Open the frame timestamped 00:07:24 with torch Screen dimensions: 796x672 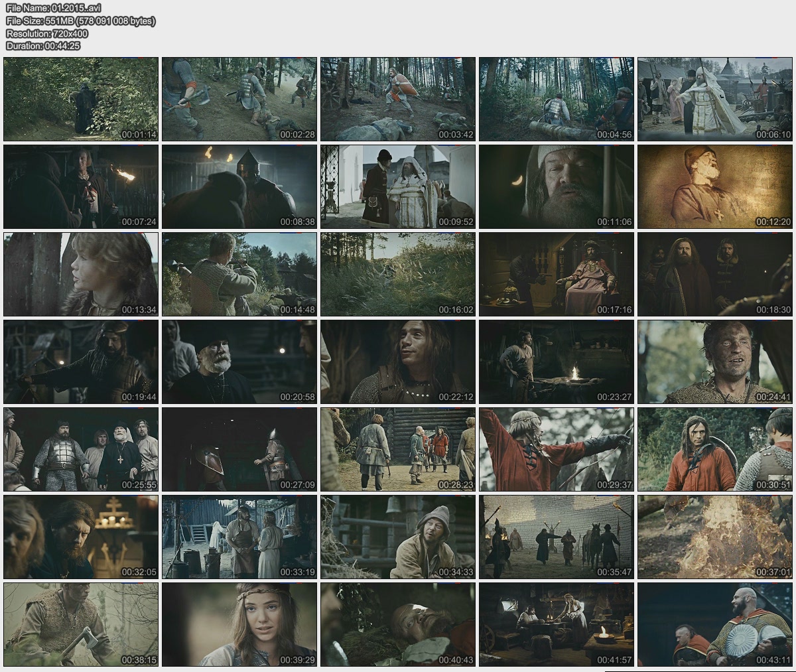[x=81, y=186]
